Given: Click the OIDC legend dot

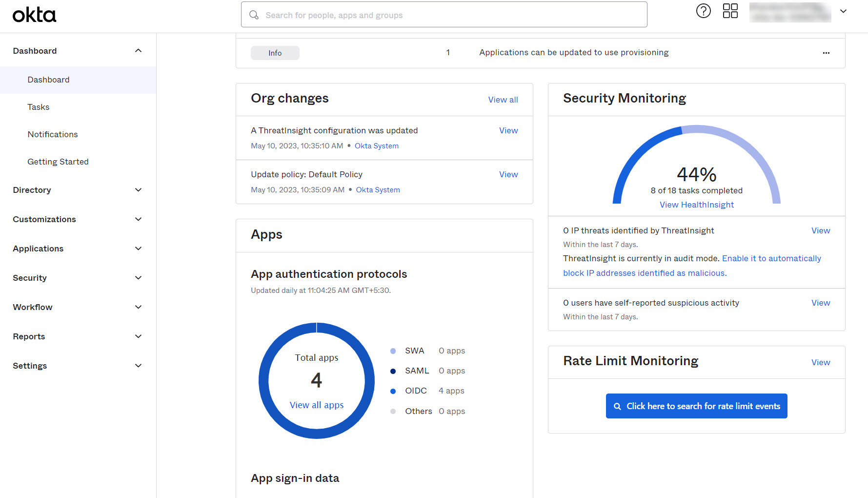Looking at the screenshot, I should coord(393,391).
